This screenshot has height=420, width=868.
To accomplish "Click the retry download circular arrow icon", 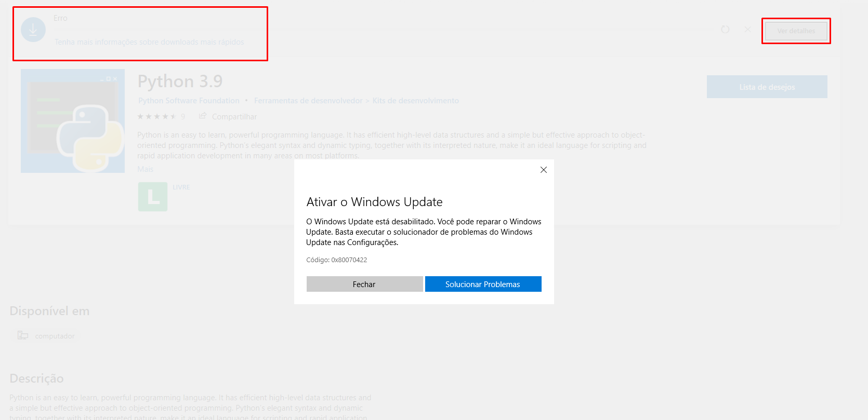I will [x=725, y=30].
